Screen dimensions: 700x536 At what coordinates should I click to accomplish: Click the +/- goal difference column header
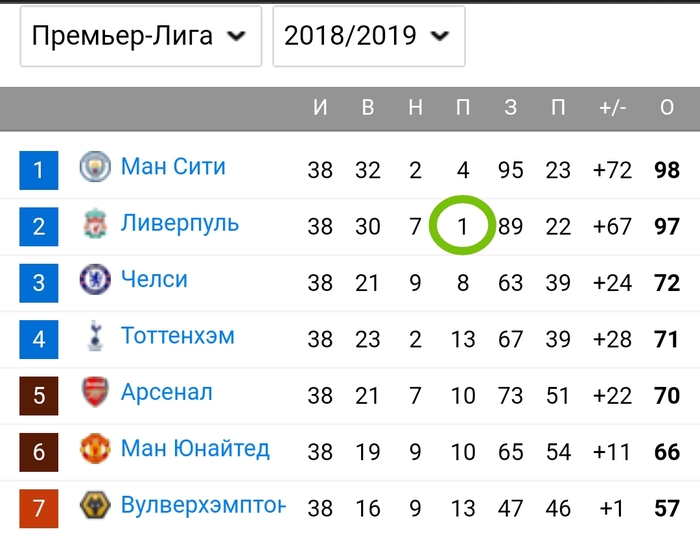[612, 108]
